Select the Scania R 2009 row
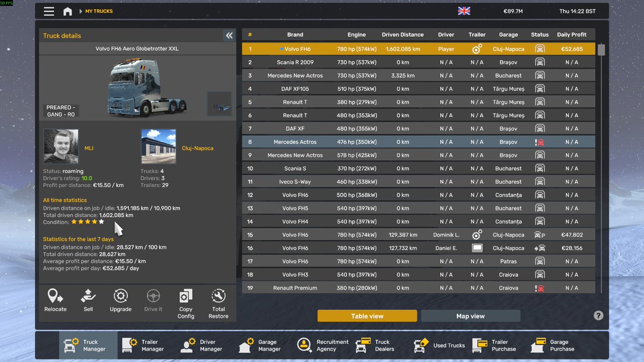This screenshot has height=362, width=644. (x=419, y=62)
